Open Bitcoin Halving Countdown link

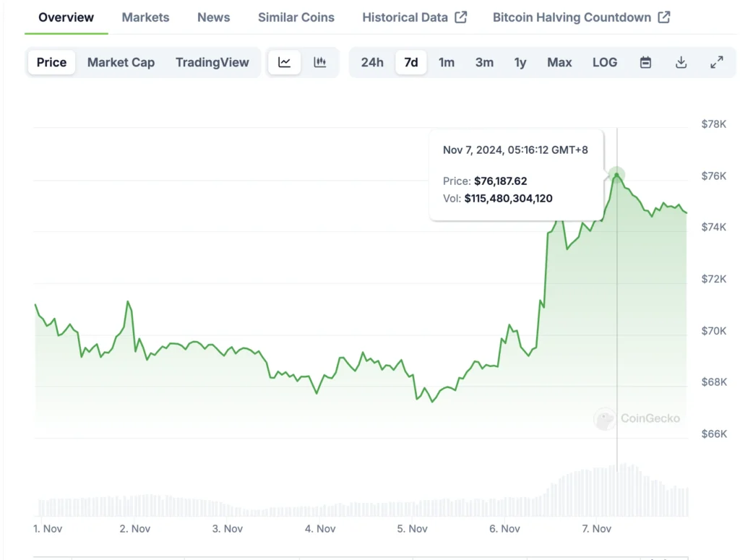[x=572, y=17]
